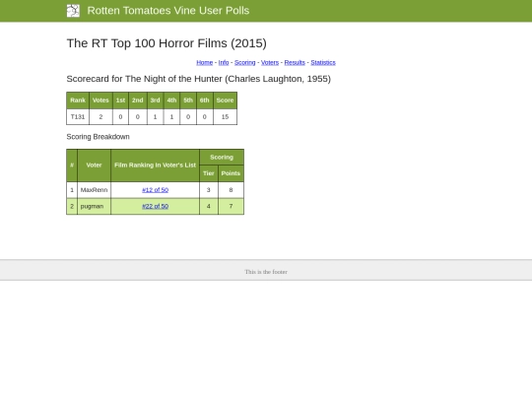Select tier value 4 in pugman row
The image size is (532, 399).
(x=208, y=206)
